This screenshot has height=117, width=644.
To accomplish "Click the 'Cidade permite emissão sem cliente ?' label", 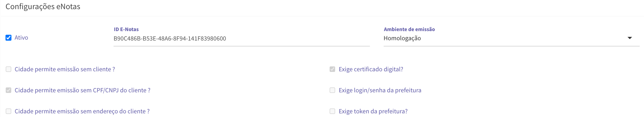I will click(x=65, y=69).
